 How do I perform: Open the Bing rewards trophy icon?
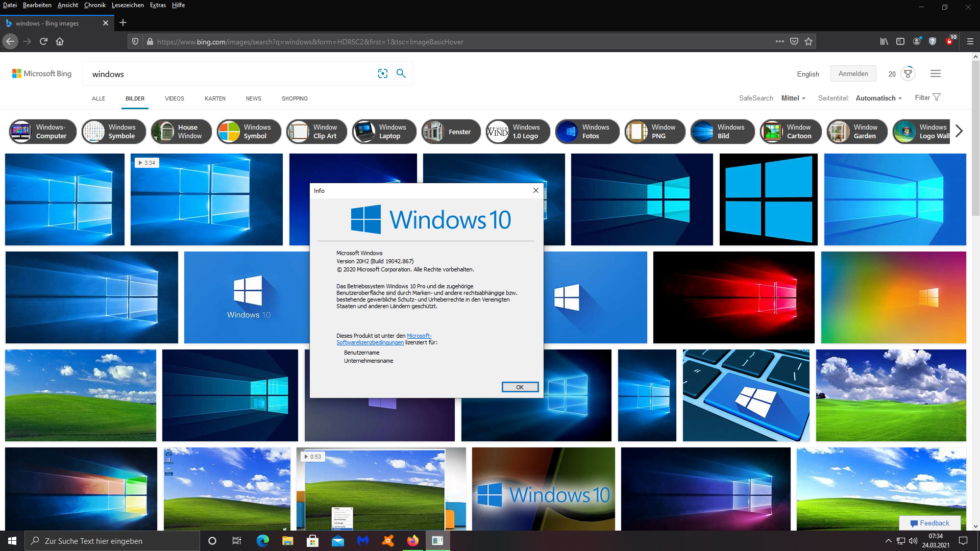tap(908, 73)
